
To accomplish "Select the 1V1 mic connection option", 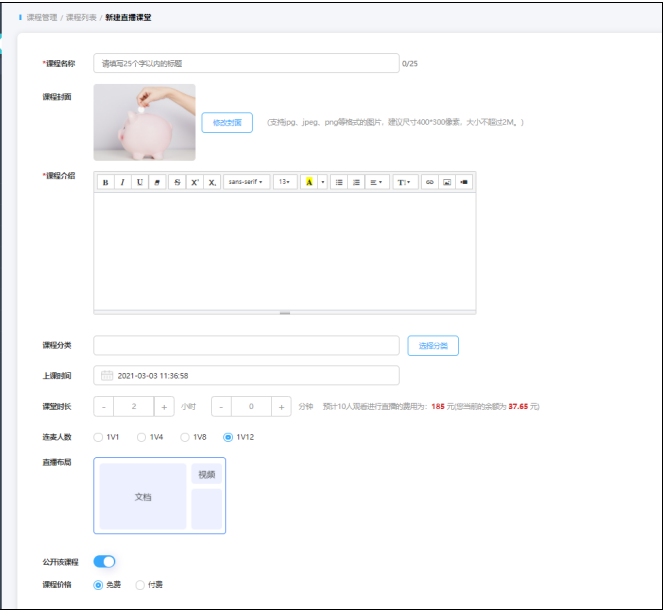I will [98, 437].
